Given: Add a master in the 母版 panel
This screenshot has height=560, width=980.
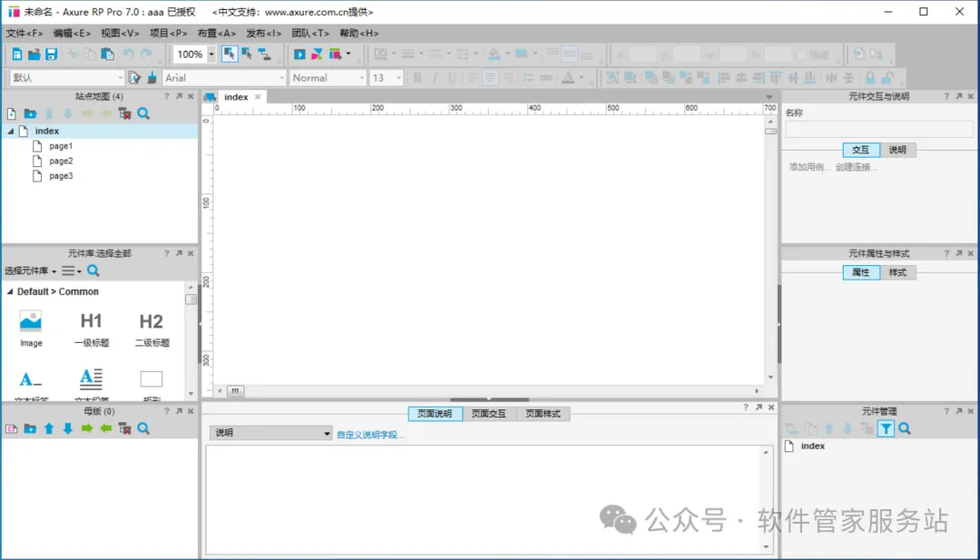Looking at the screenshot, I should pyautogui.click(x=11, y=428).
